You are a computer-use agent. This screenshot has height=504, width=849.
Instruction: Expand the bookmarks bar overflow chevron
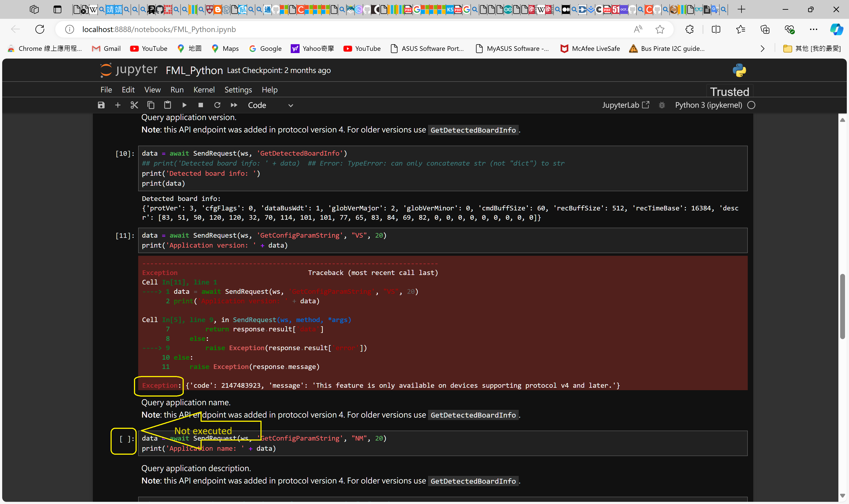click(762, 49)
